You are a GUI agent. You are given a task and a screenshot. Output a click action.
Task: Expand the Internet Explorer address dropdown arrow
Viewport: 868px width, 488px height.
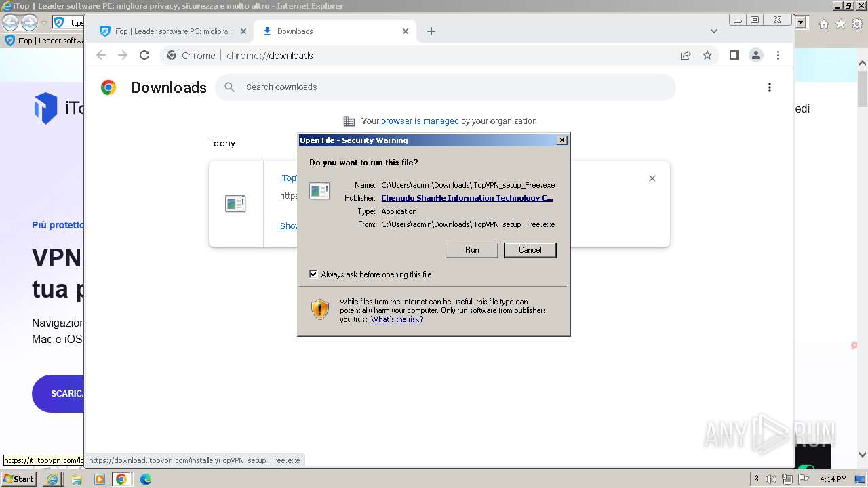[x=802, y=22]
